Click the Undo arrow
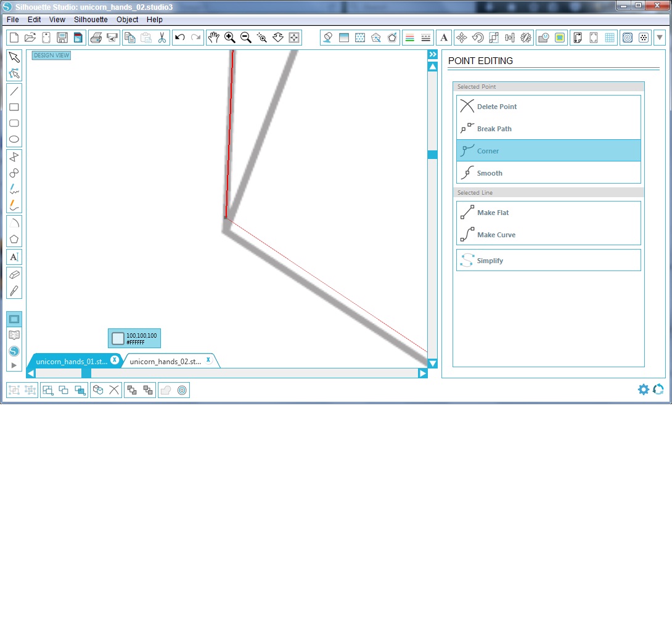This screenshot has width=672, height=639. coord(180,38)
